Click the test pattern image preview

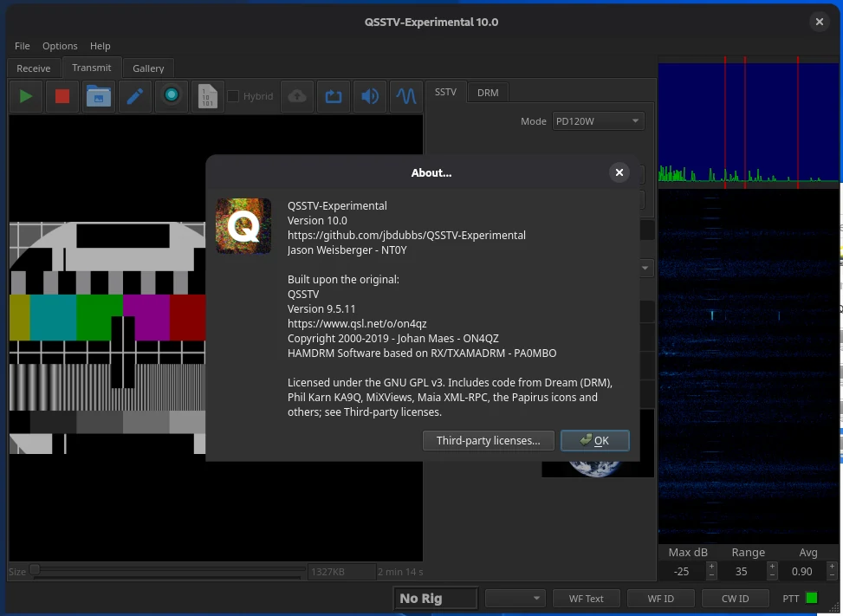coord(107,338)
